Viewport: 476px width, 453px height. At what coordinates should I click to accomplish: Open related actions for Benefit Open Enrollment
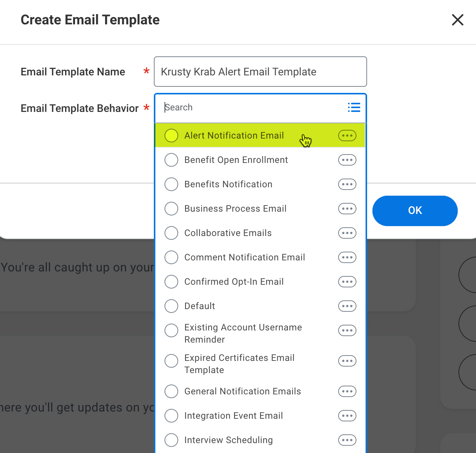pyautogui.click(x=347, y=160)
